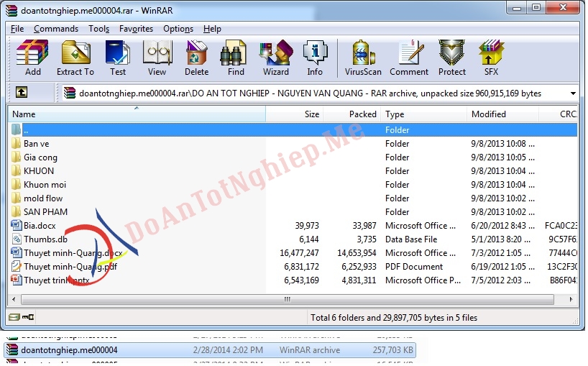The width and height of the screenshot is (588, 366).
Task: Click the 7/5/2012 2:03 modified date
Action: pos(500,280)
